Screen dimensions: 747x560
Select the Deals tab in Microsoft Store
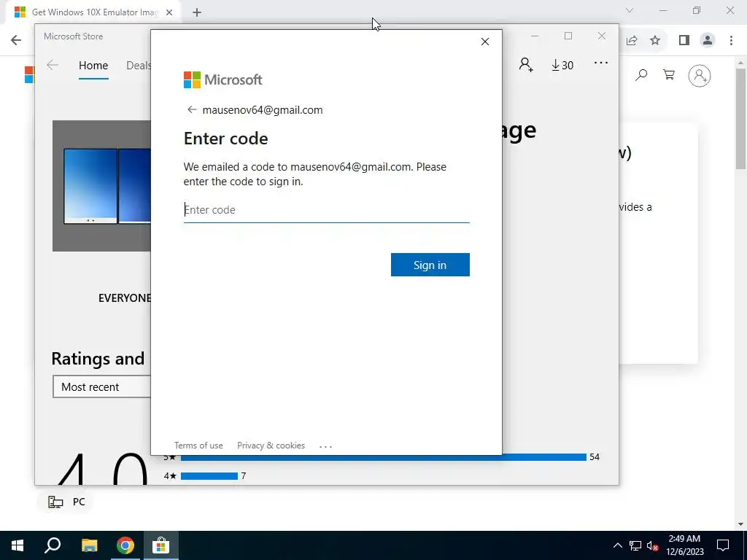[x=138, y=65]
